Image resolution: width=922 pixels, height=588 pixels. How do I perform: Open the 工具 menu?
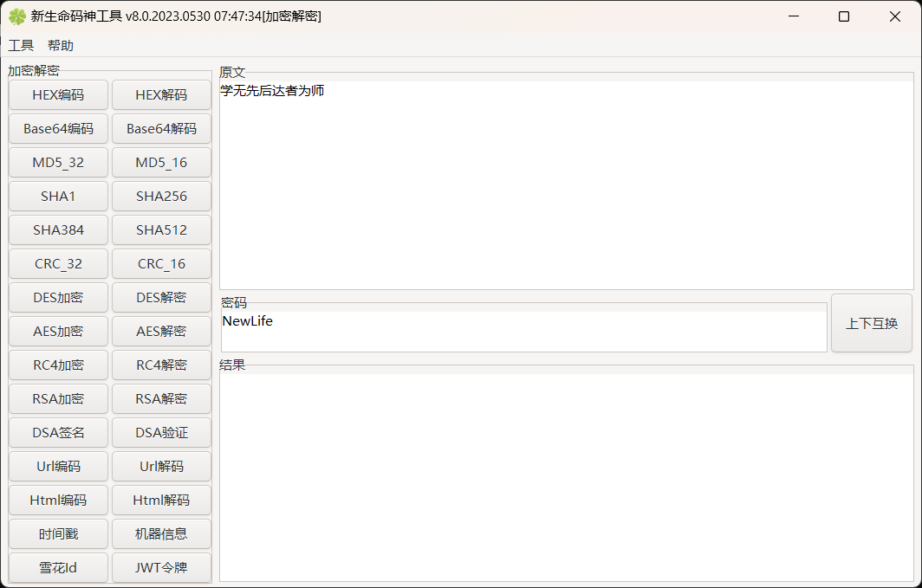(x=21, y=46)
